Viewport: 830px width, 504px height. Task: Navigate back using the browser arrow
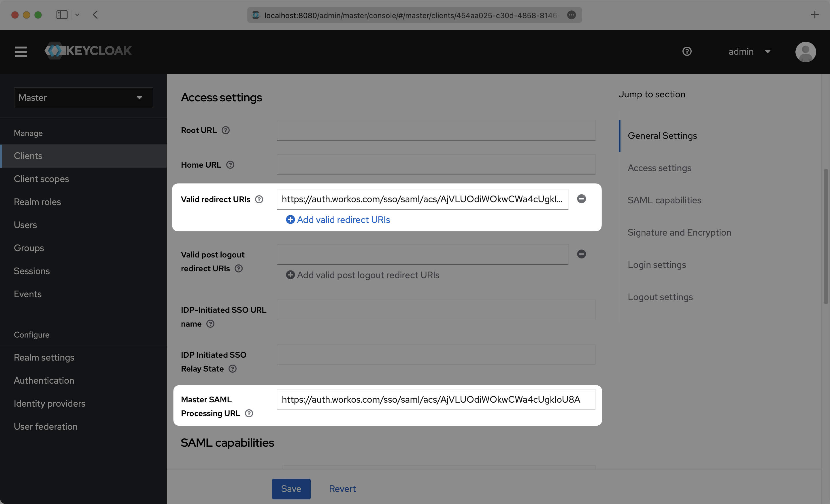(x=95, y=15)
